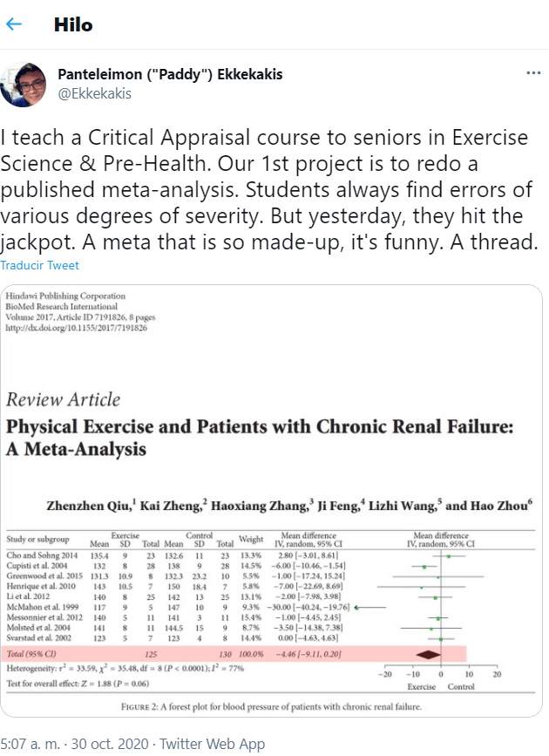
Task: Click the "Review Article" label in the image
Action: (63, 400)
